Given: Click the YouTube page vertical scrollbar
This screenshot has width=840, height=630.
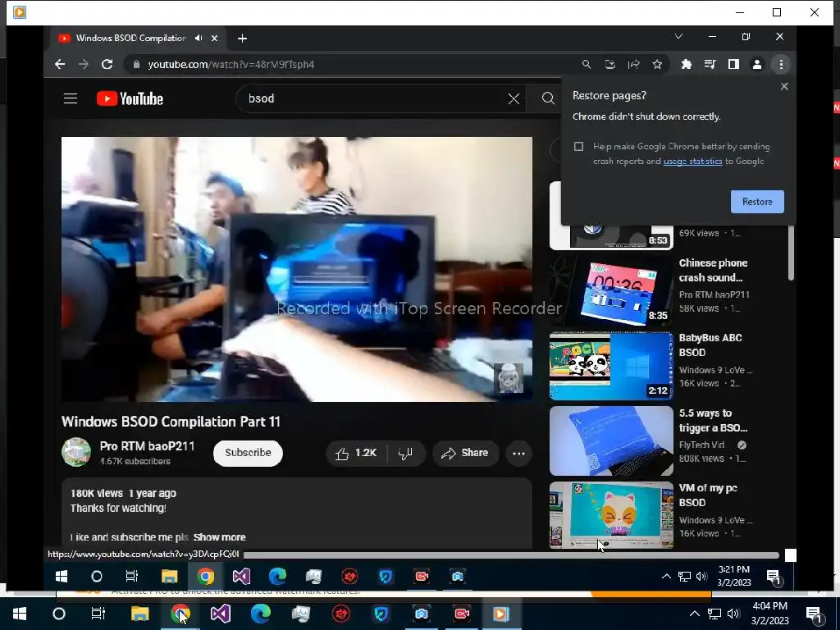Looking at the screenshot, I should coord(791,252).
